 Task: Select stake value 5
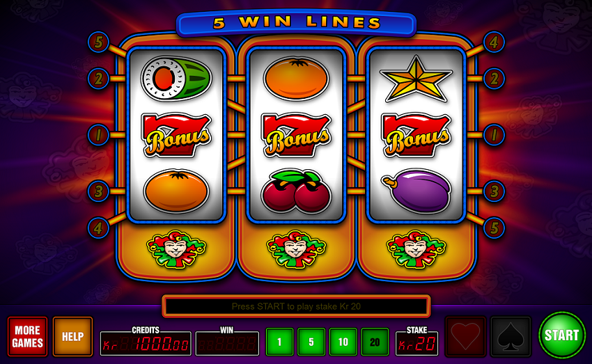[311, 342]
